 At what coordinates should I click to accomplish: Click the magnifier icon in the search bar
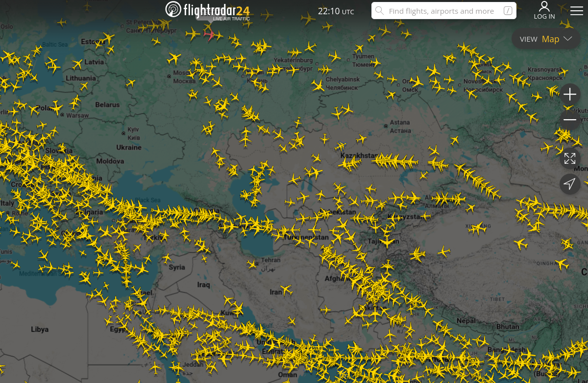pyautogui.click(x=380, y=10)
